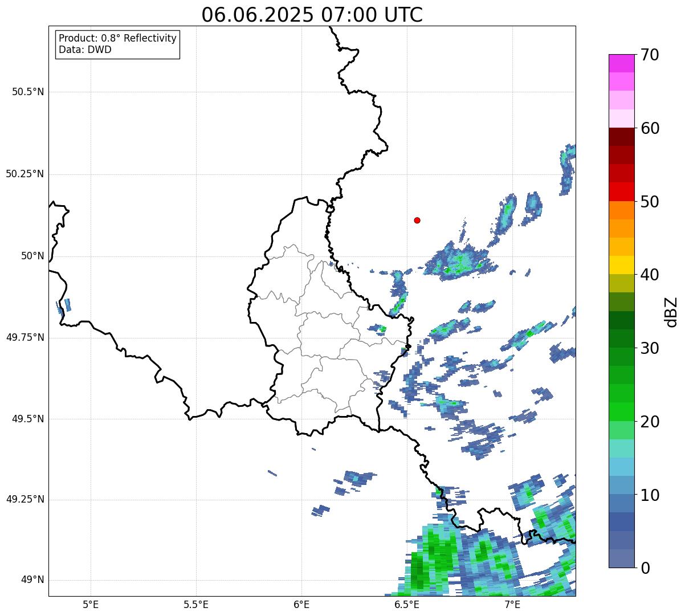Click the 7°E longitude label
The width and height of the screenshot is (685, 616).
click(512, 604)
